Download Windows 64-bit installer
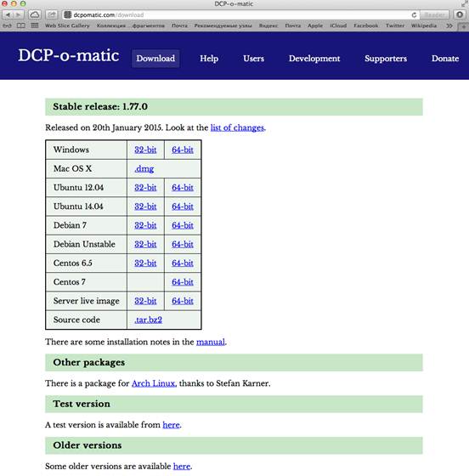Viewport: 469px width, 476px height. pyautogui.click(x=183, y=150)
